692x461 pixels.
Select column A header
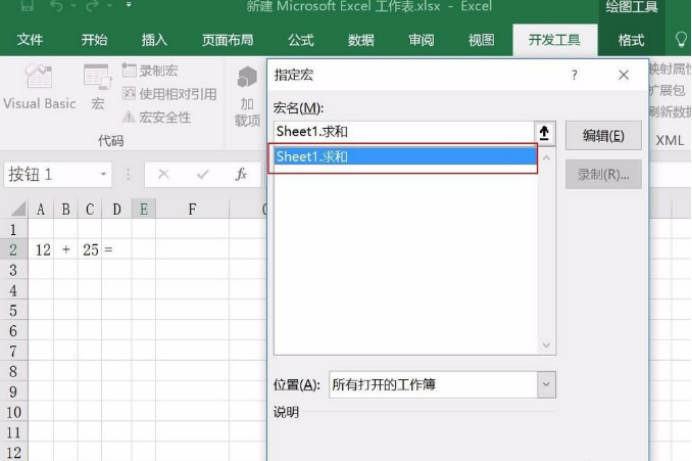coord(41,209)
